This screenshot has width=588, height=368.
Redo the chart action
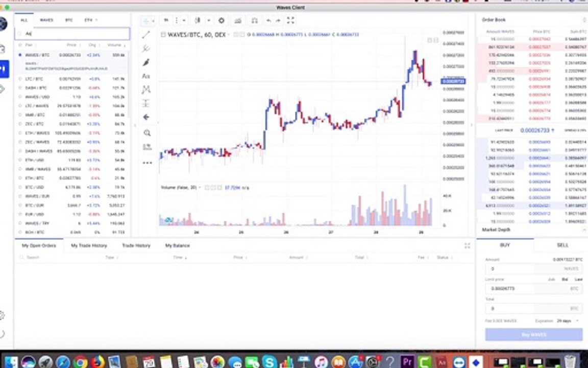pos(278,20)
